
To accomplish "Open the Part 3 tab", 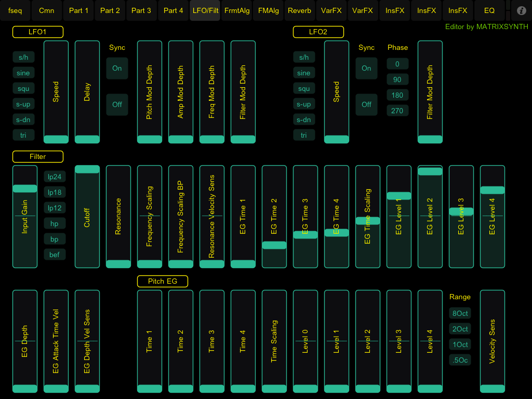I will pyautogui.click(x=141, y=10).
